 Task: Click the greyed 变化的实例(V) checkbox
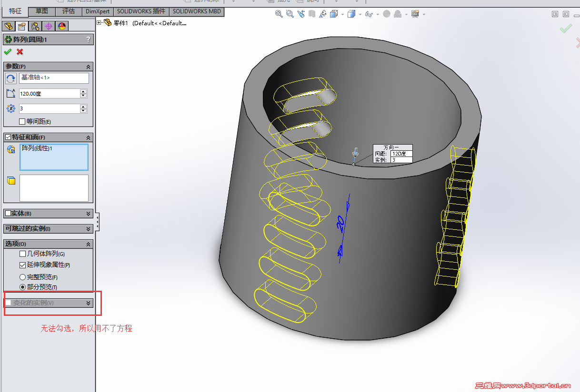click(x=8, y=303)
